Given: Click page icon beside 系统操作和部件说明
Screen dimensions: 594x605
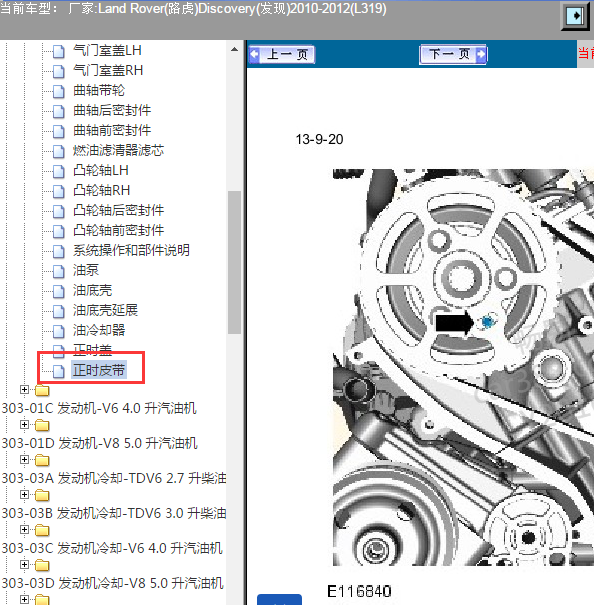Looking at the screenshot, I should pos(58,252).
